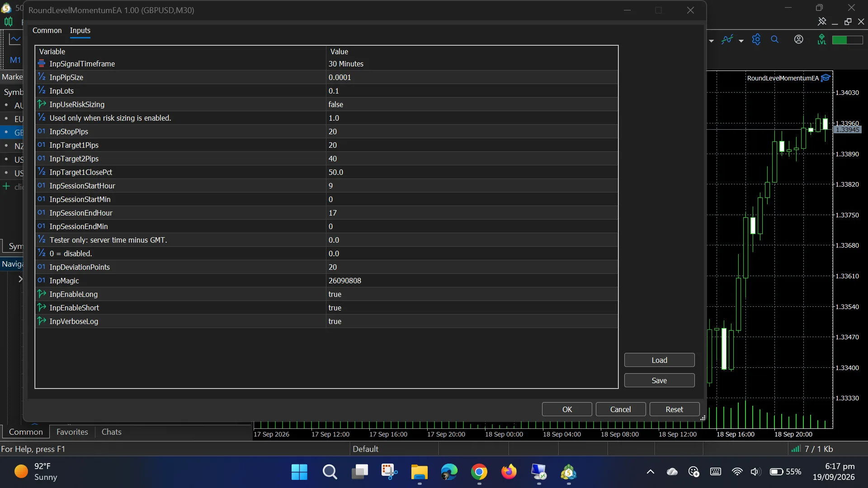
Task: Click the green LVL level icon
Action: (x=822, y=40)
